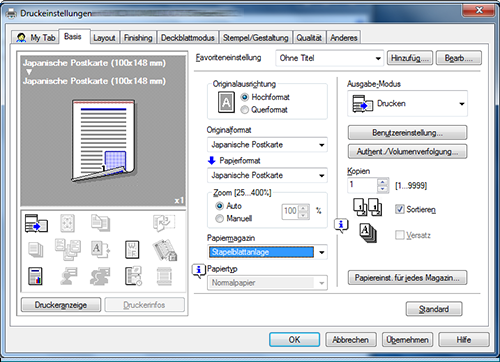Image resolution: width=500 pixels, height=362 pixels.
Task: Increase Kopien with the up spinner arrow
Action: [383, 182]
